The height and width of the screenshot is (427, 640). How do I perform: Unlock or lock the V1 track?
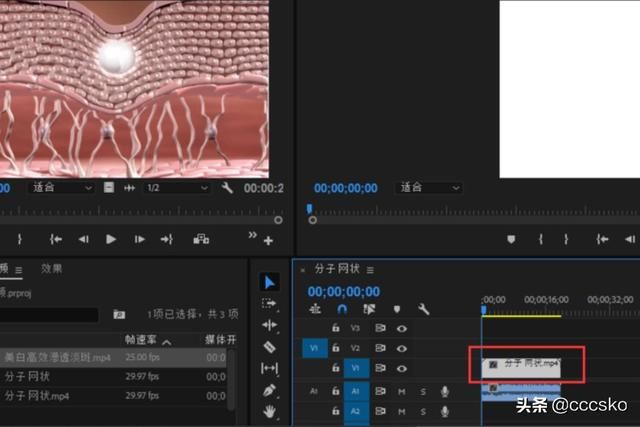tap(336, 369)
